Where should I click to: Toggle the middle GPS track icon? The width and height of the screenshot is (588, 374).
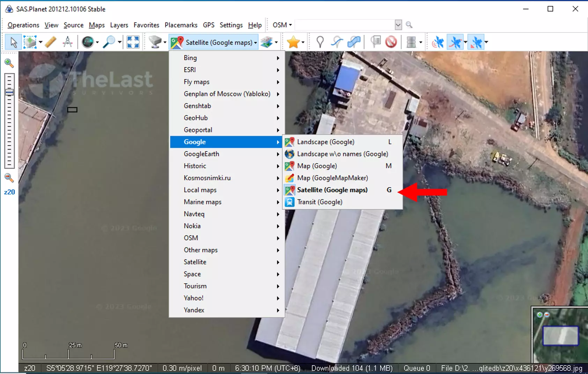click(455, 42)
